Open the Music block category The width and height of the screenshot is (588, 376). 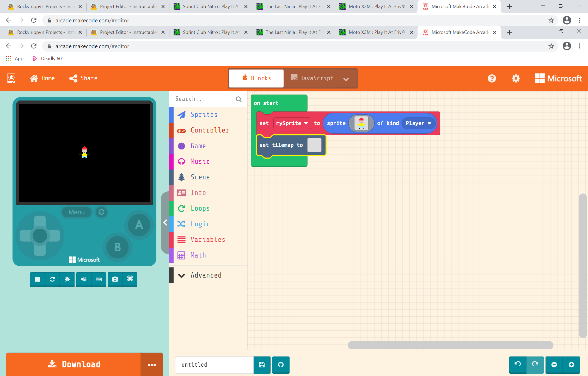(x=200, y=161)
